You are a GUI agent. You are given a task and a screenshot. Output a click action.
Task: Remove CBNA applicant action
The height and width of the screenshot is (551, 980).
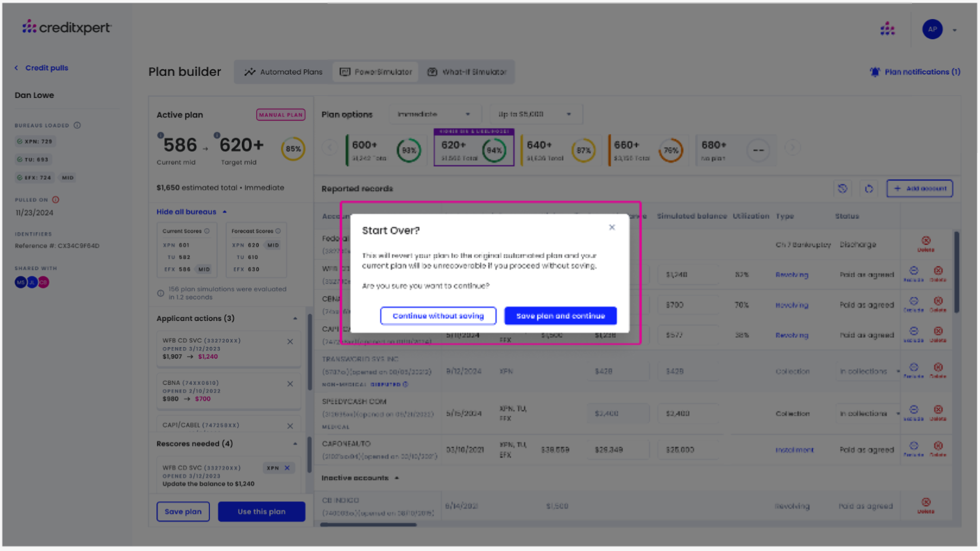point(290,384)
